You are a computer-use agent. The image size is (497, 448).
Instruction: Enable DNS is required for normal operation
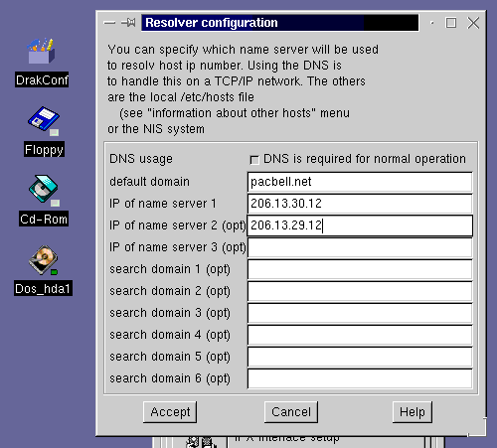coord(254,160)
